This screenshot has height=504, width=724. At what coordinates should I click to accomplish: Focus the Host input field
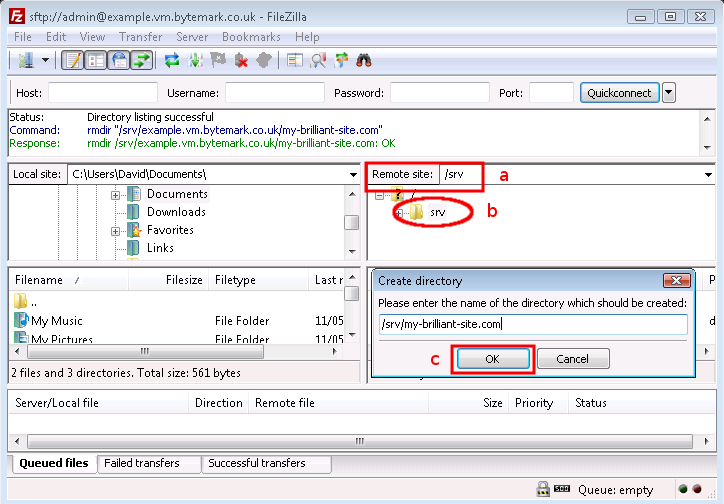[103, 93]
